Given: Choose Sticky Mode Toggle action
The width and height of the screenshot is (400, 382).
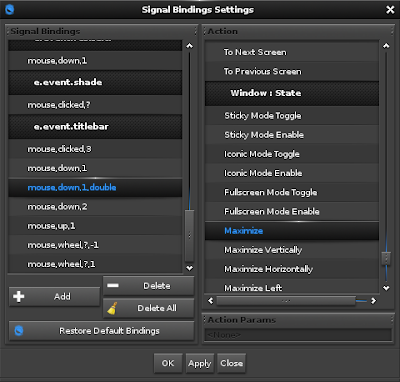Looking at the screenshot, I should [292, 116].
